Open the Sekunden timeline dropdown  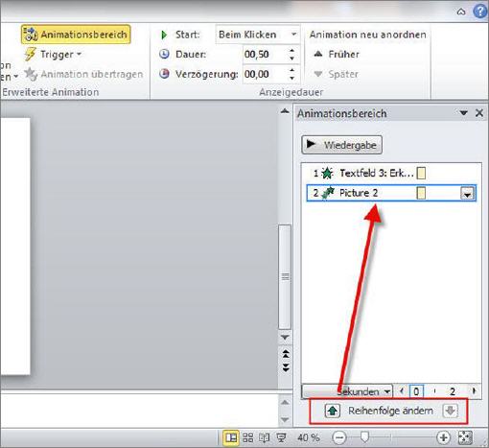coord(347,391)
